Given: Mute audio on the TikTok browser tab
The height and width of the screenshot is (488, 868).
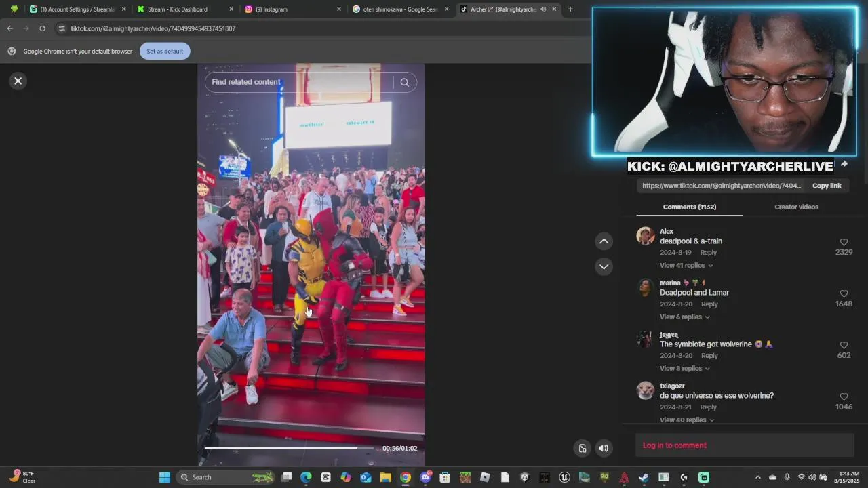Looking at the screenshot, I should point(543,9).
